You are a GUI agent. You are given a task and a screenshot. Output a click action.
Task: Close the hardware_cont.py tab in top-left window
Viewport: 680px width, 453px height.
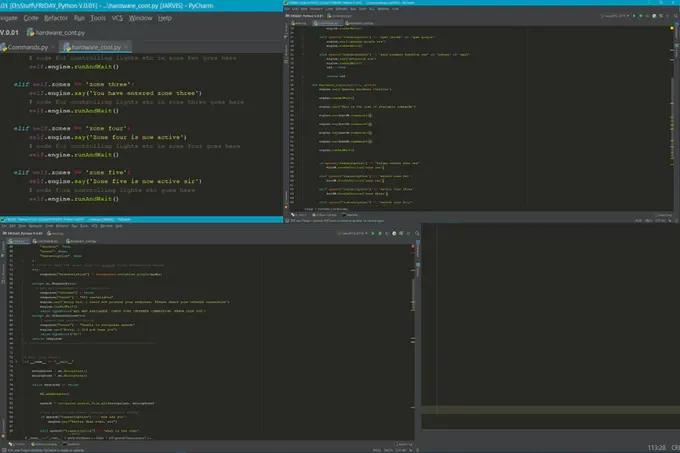[126, 47]
